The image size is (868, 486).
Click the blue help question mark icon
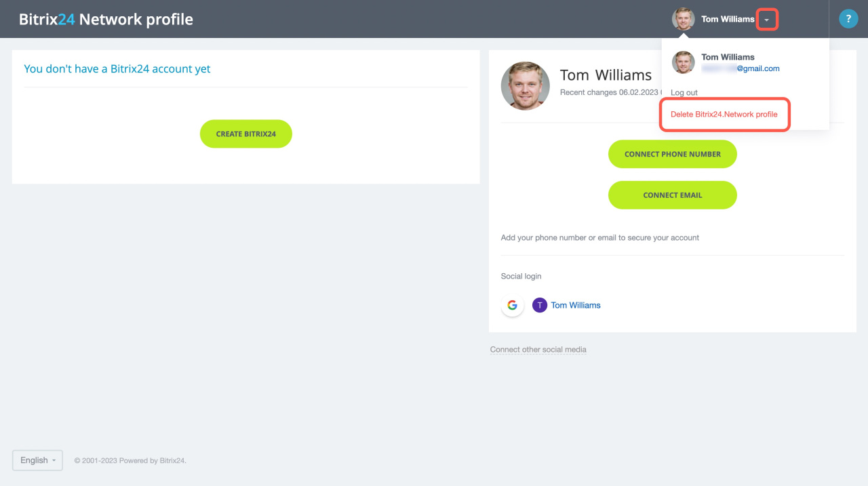(x=848, y=19)
